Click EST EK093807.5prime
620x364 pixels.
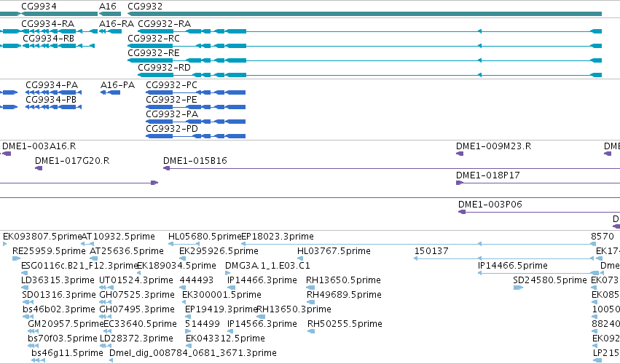coord(42,237)
